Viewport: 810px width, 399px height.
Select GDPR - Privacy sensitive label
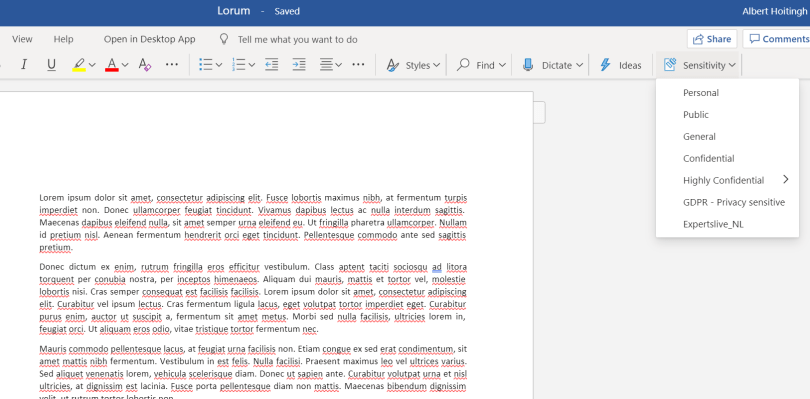click(x=727, y=202)
